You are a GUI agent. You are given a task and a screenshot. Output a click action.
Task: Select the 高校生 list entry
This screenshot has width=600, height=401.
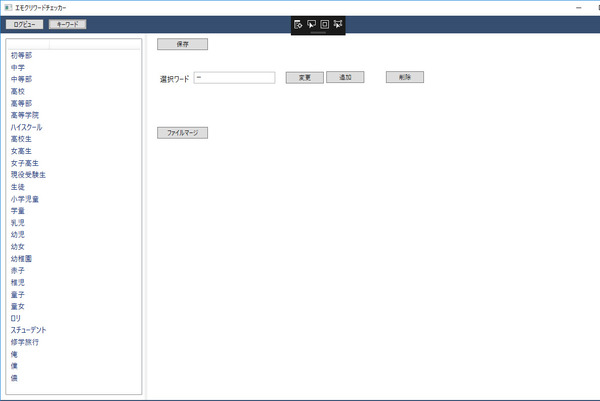[21, 139]
